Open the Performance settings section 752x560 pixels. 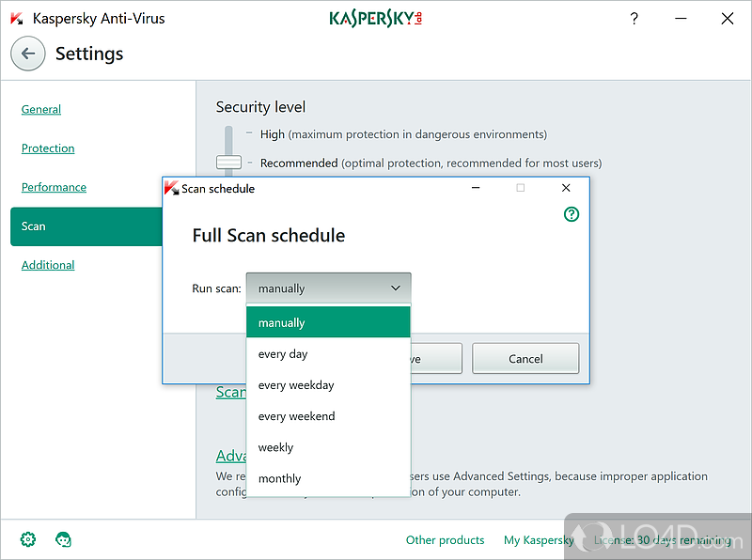pyautogui.click(x=54, y=187)
